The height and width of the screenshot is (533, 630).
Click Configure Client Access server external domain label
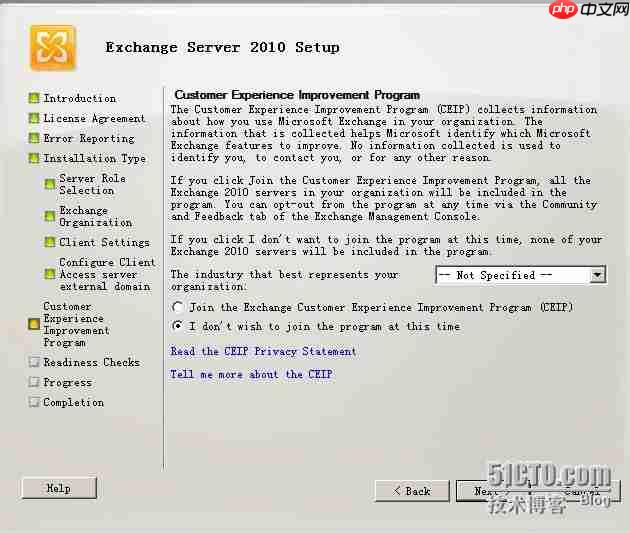coord(107,274)
